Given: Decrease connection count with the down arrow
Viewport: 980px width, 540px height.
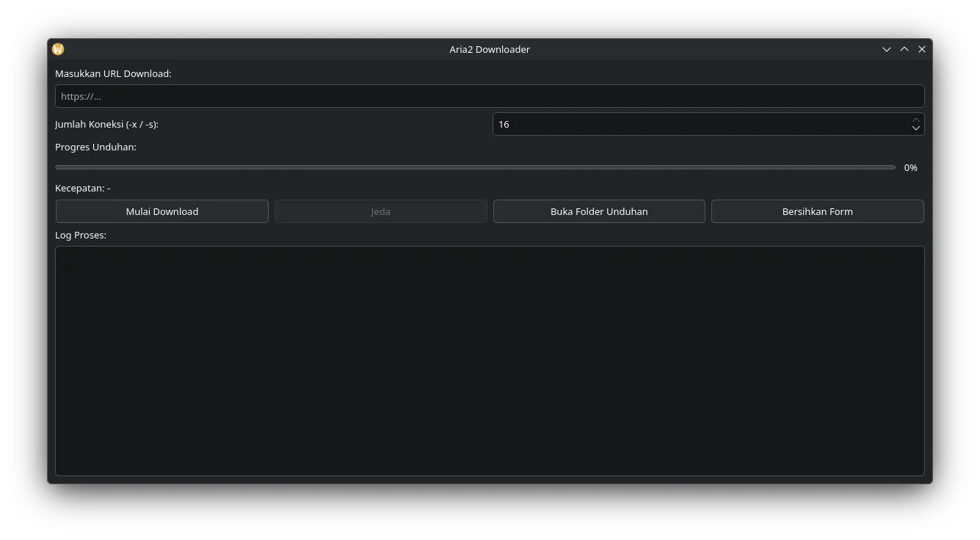Looking at the screenshot, I should tap(916, 128).
